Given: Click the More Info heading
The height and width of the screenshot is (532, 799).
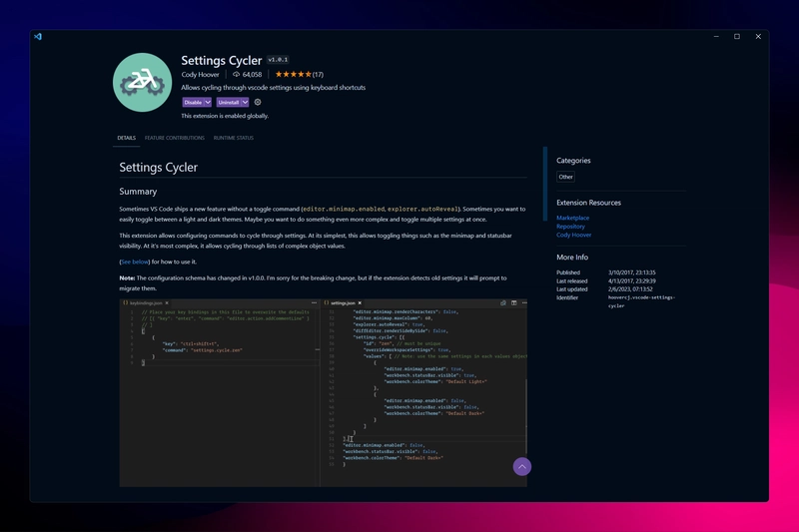Looking at the screenshot, I should coord(572,258).
